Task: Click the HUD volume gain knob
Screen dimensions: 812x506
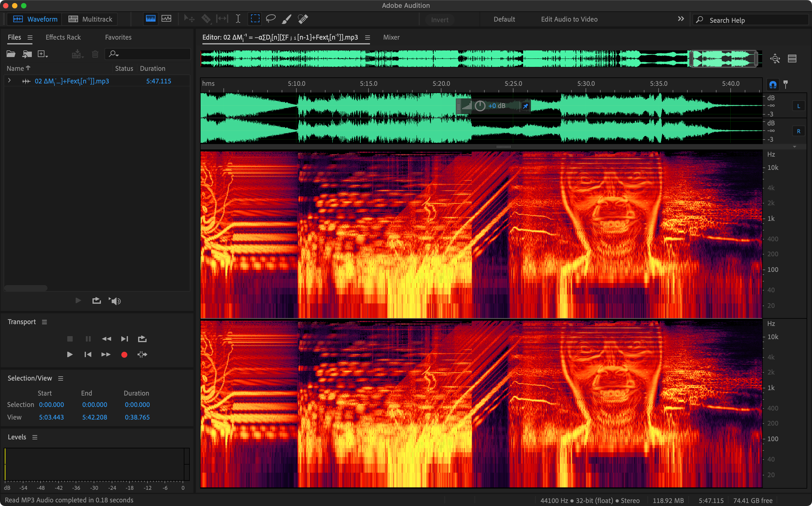Action: pos(480,106)
